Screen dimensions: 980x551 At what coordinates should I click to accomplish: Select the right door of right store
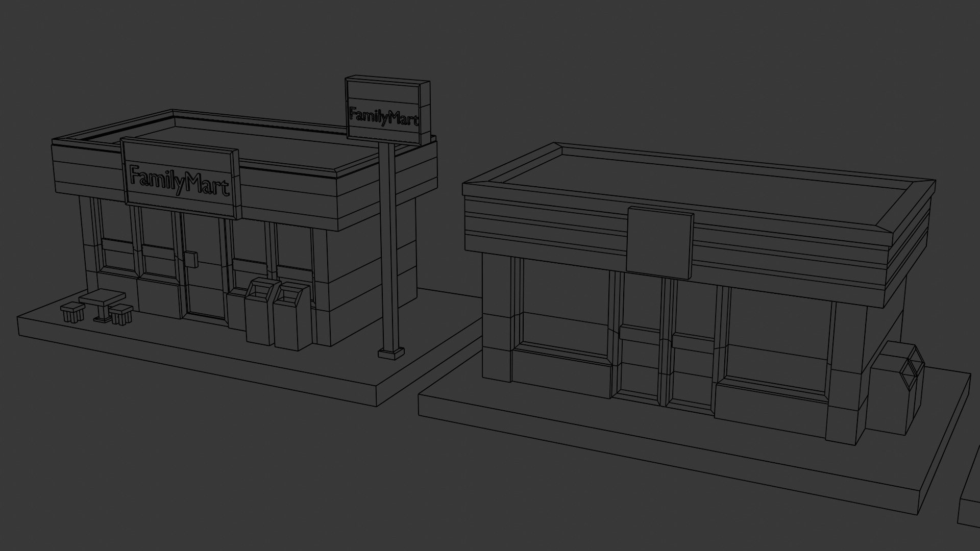(693, 347)
